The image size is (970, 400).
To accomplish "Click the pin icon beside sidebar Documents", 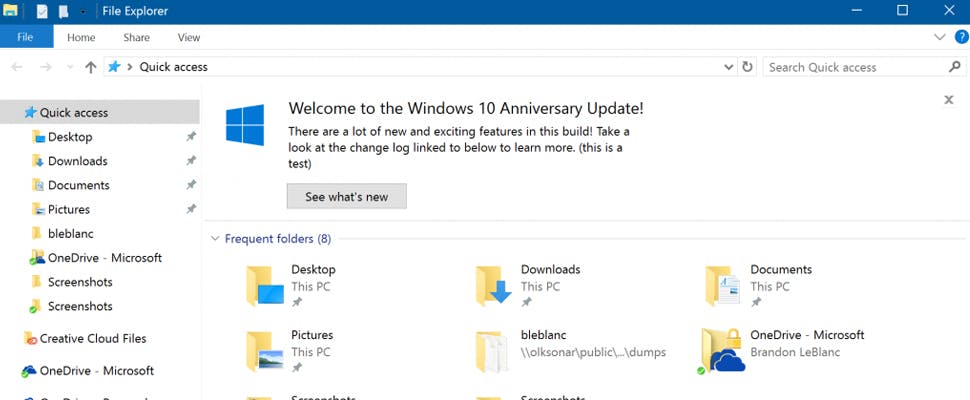I will tap(191, 185).
